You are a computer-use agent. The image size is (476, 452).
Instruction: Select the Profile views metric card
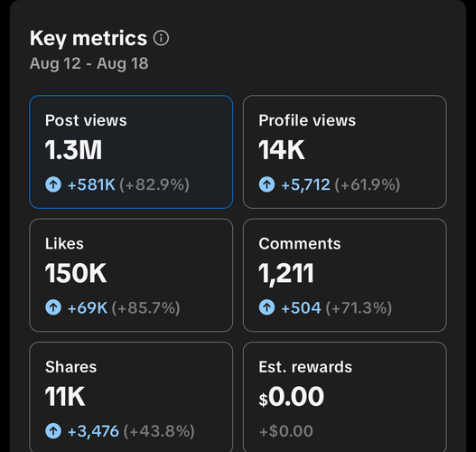point(344,152)
